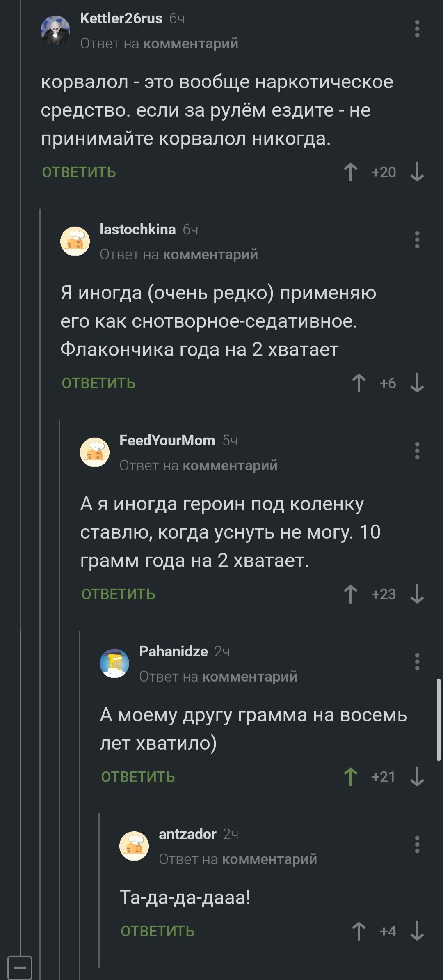This screenshot has width=443, height=980.
Task: Upvote antzador's comment
Action: click(x=359, y=931)
